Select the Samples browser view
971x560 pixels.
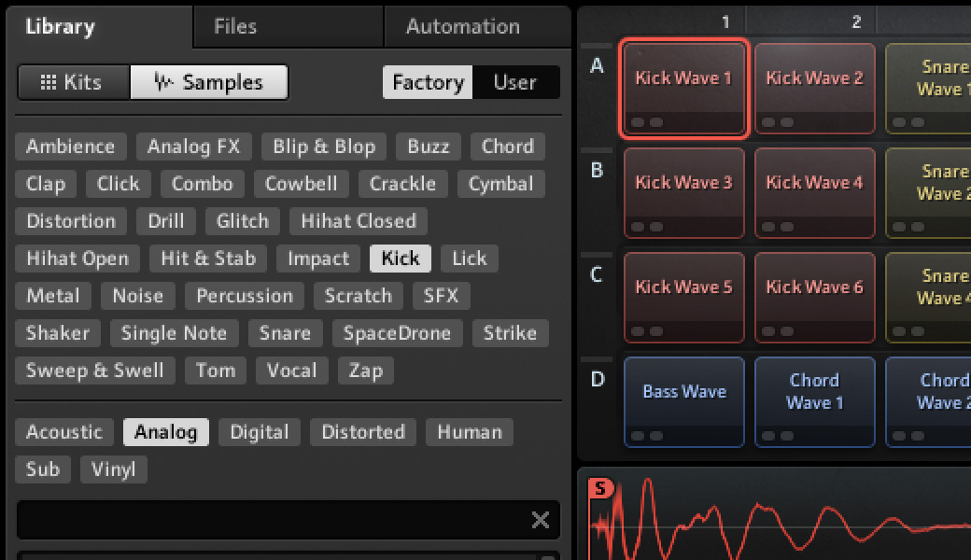[208, 82]
